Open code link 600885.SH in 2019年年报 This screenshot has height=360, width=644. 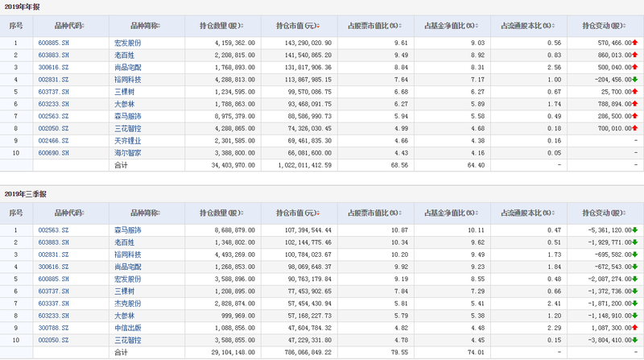[54, 43]
